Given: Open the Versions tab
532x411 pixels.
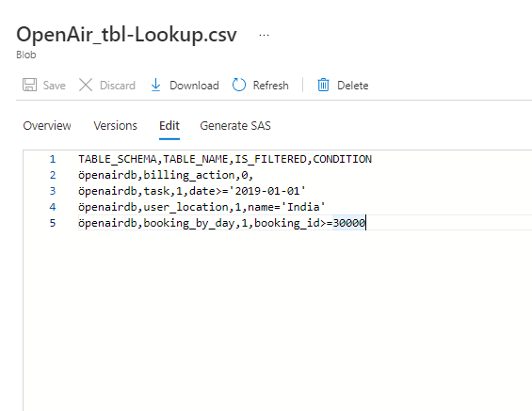Looking at the screenshot, I should [116, 126].
